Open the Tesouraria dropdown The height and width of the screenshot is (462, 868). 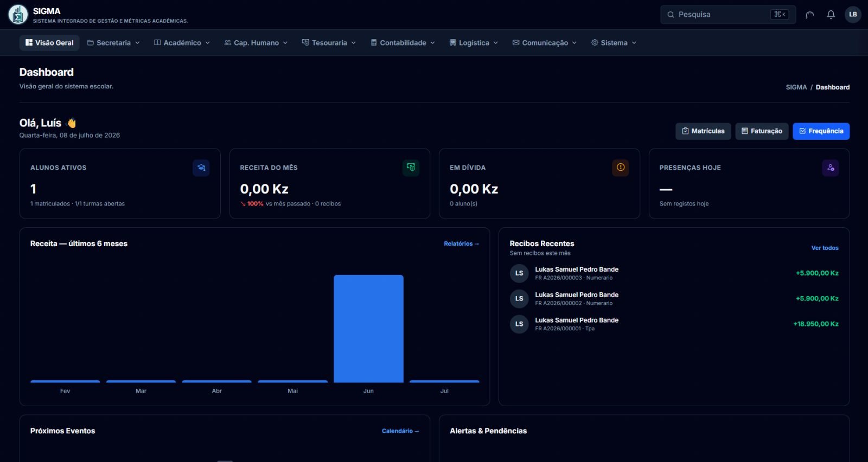point(329,43)
